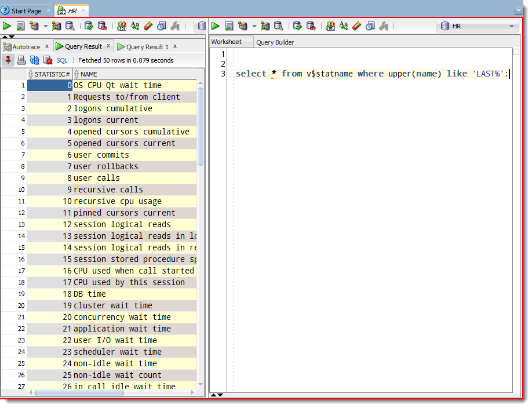Run Statement in toolbar above Autotrace tab

coord(7,26)
